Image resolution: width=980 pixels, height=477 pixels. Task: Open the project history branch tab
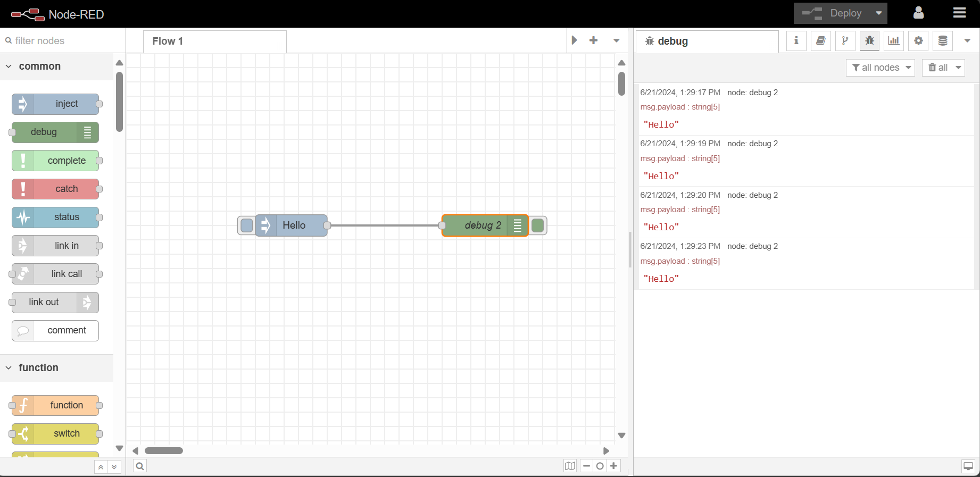(x=845, y=41)
